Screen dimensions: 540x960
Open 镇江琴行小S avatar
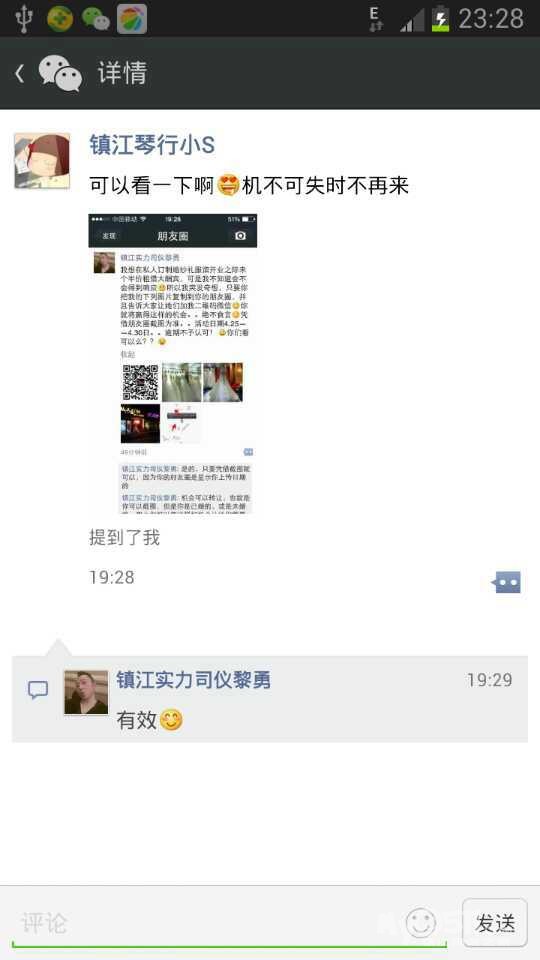coord(42,161)
